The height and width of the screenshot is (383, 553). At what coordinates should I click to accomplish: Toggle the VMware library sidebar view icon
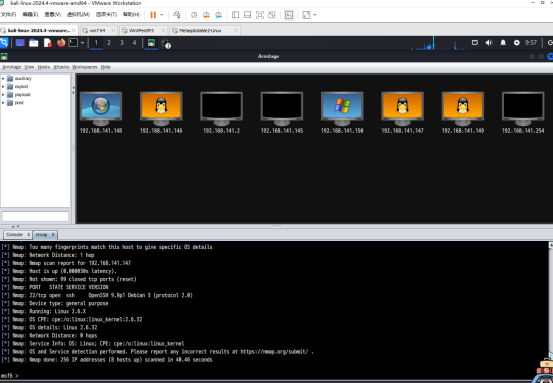(x=235, y=15)
